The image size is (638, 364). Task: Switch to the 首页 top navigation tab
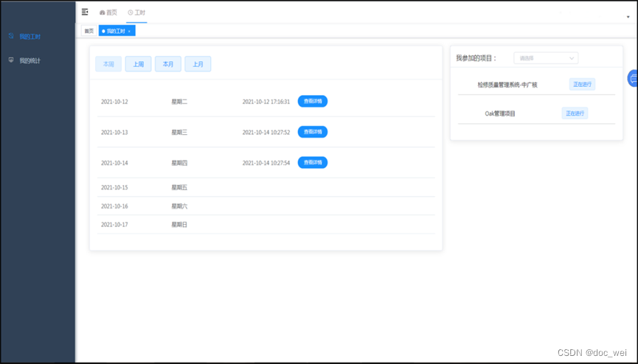coord(108,13)
